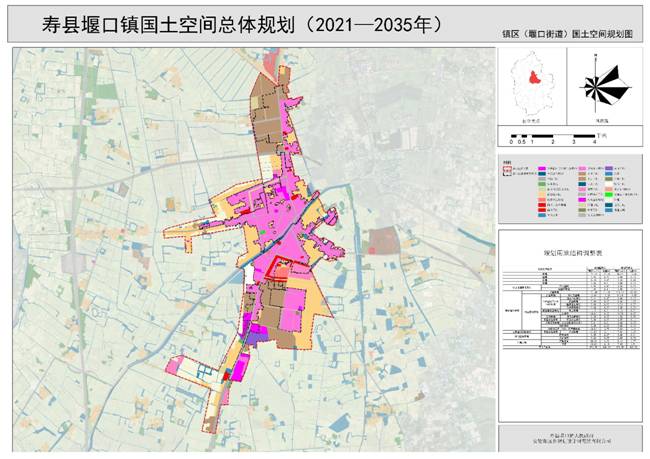The height and width of the screenshot is (459, 650).
Task: Click the bright green swatch in legend
Action: tap(610, 193)
